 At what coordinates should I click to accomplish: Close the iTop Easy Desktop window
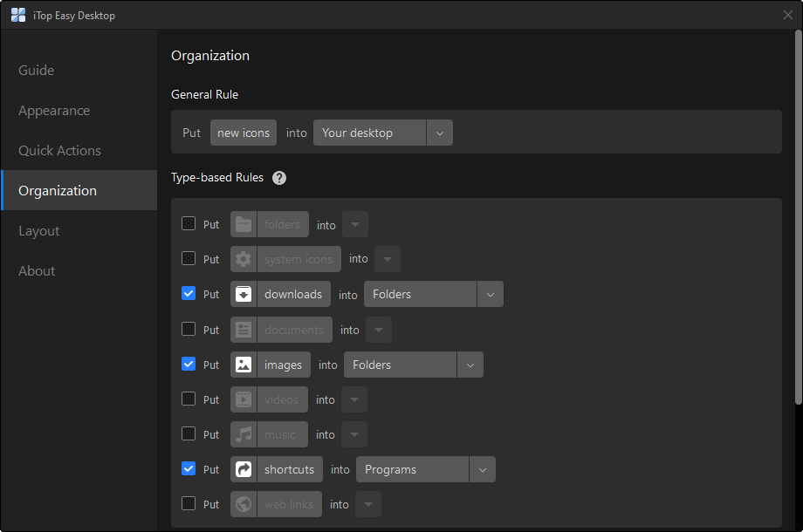tap(788, 15)
